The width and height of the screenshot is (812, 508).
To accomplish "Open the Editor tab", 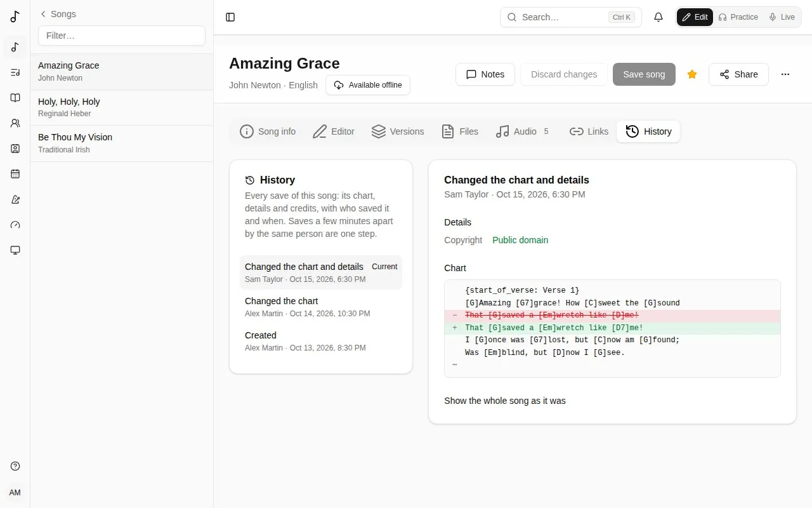I will click(x=334, y=131).
